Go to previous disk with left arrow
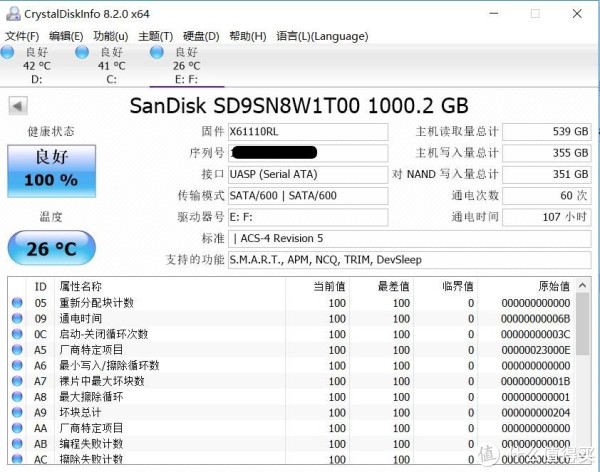 [x=18, y=106]
